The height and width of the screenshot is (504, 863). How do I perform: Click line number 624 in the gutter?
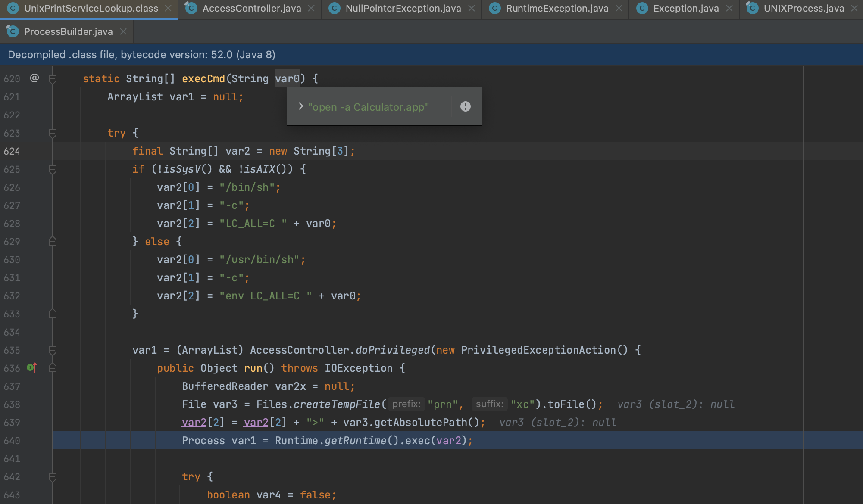pyautogui.click(x=12, y=151)
